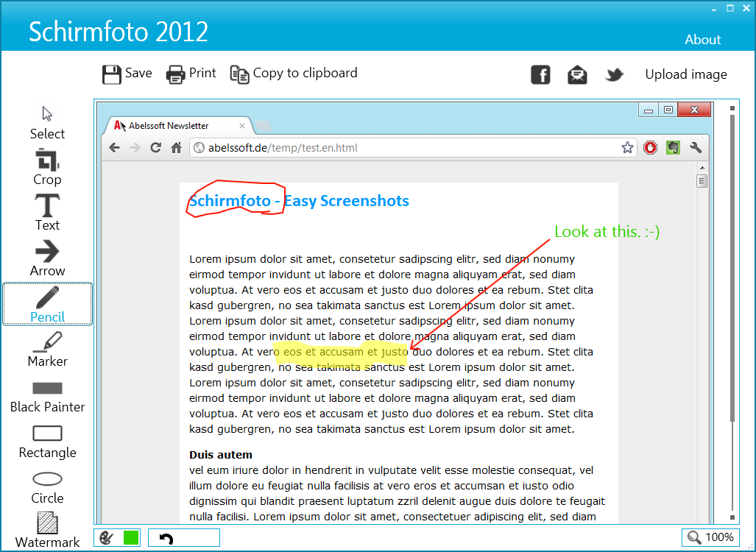Screen dimensions: 756x552
Task: Switch to the Select pointer tool
Action: [47, 122]
